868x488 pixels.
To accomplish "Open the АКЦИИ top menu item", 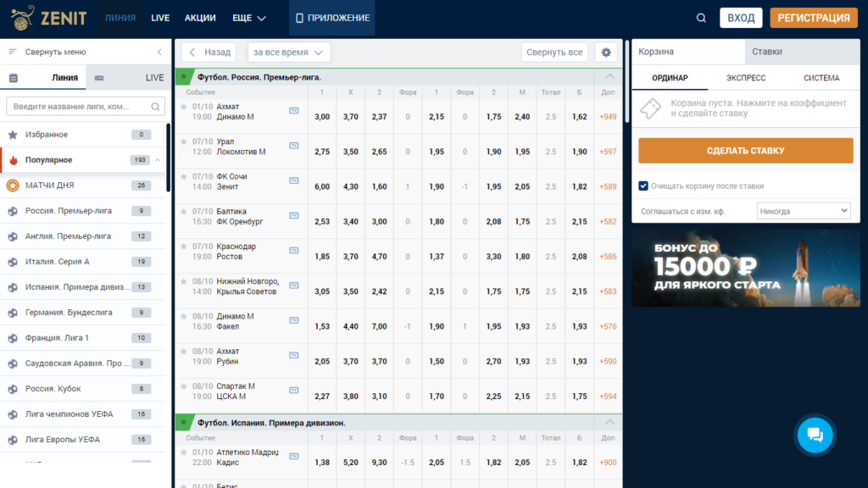I will click(200, 19).
